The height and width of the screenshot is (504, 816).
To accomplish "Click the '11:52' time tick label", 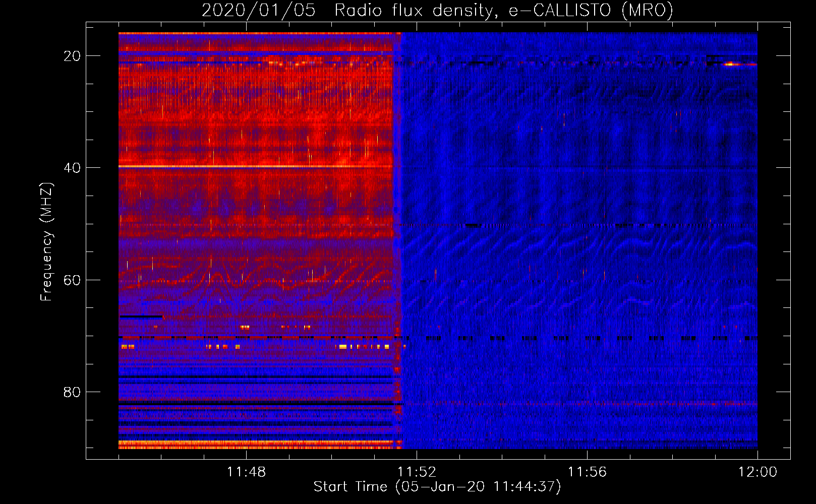I will click(x=417, y=472).
